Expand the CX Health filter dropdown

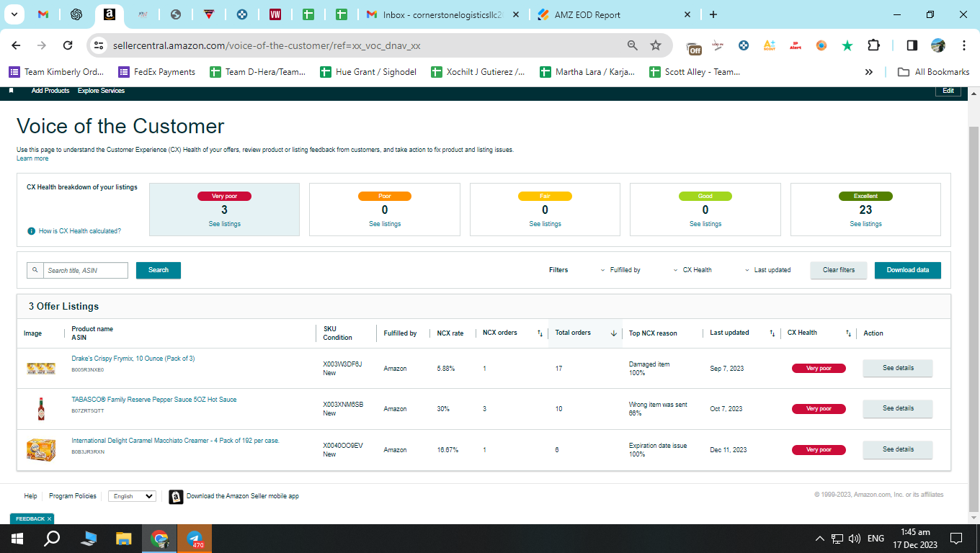[692, 270]
